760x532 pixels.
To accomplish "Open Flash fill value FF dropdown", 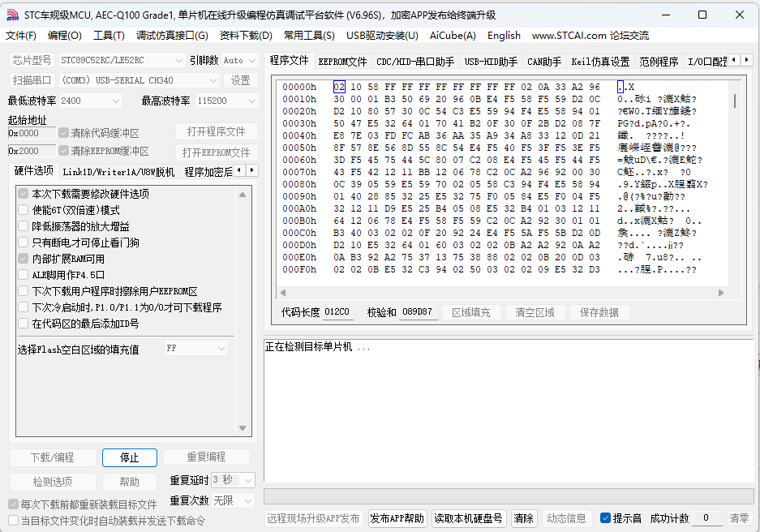I will [x=195, y=348].
